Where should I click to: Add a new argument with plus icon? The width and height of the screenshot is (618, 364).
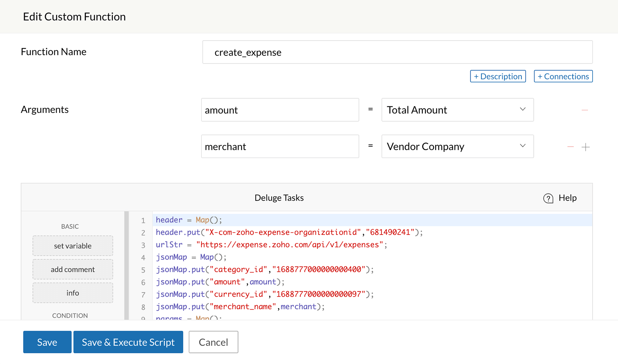(x=586, y=147)
